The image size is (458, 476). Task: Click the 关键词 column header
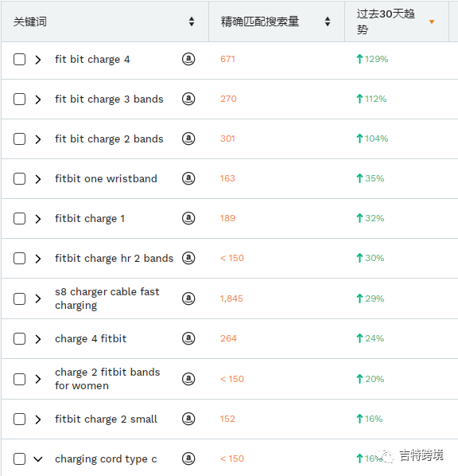click(x=105, y=21)
